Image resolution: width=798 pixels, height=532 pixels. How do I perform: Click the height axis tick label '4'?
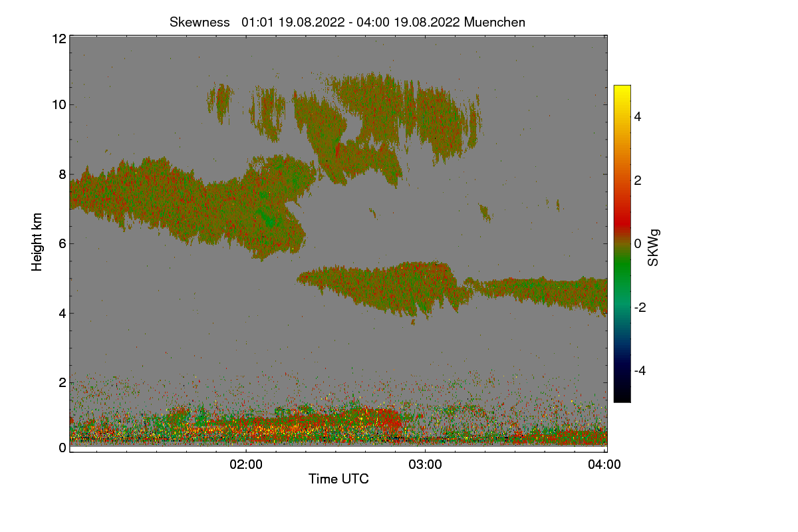63,313
